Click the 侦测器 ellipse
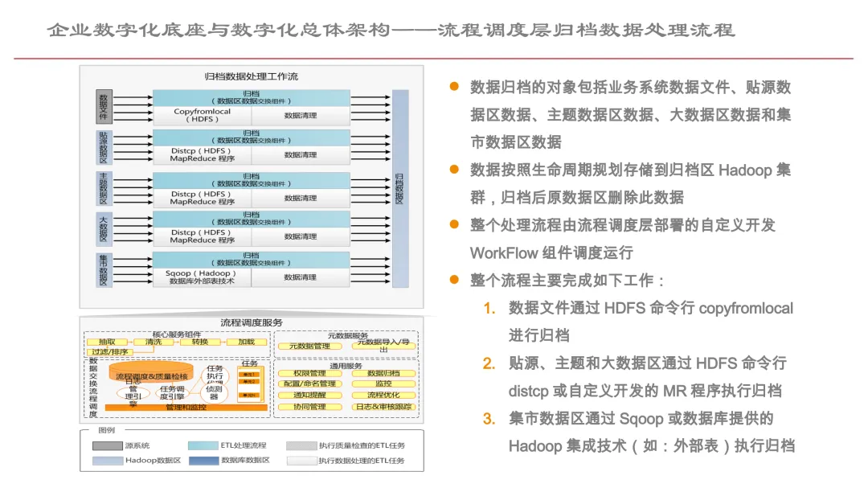This screenshot has width=868, height=488. click(215, 392)
